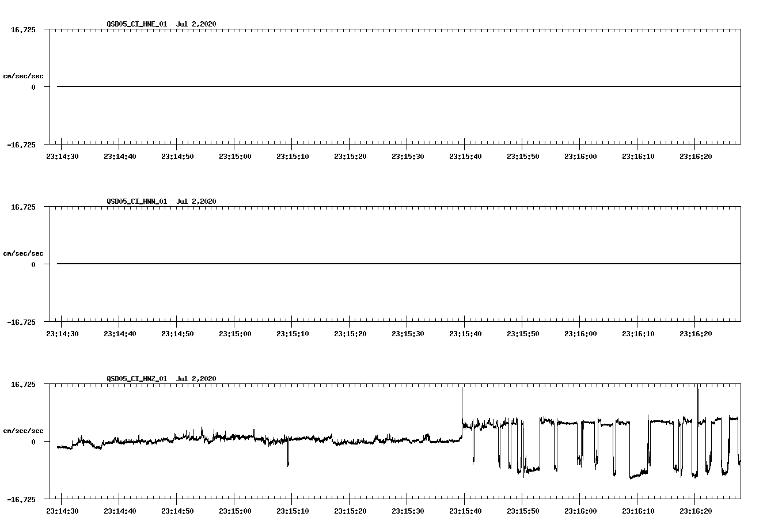Click the 23:14:50 time label under HNZ plot
782x532 pixels.
point(177,511)
